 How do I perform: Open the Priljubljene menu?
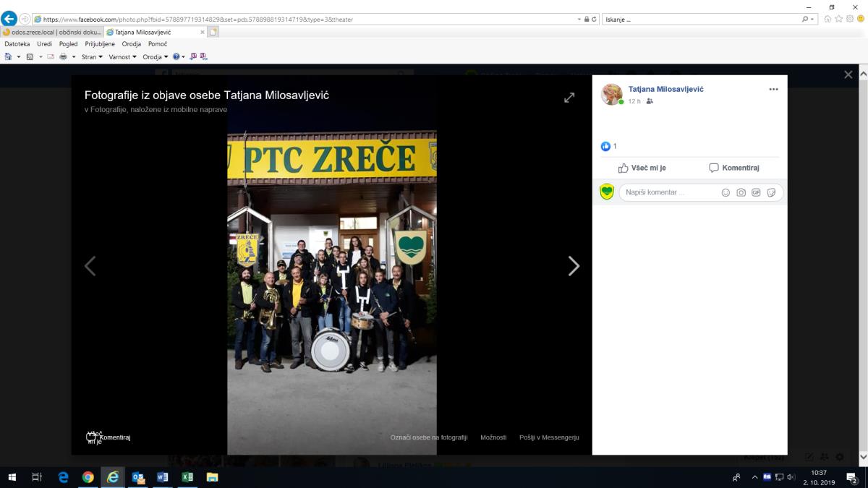point(100,44)
